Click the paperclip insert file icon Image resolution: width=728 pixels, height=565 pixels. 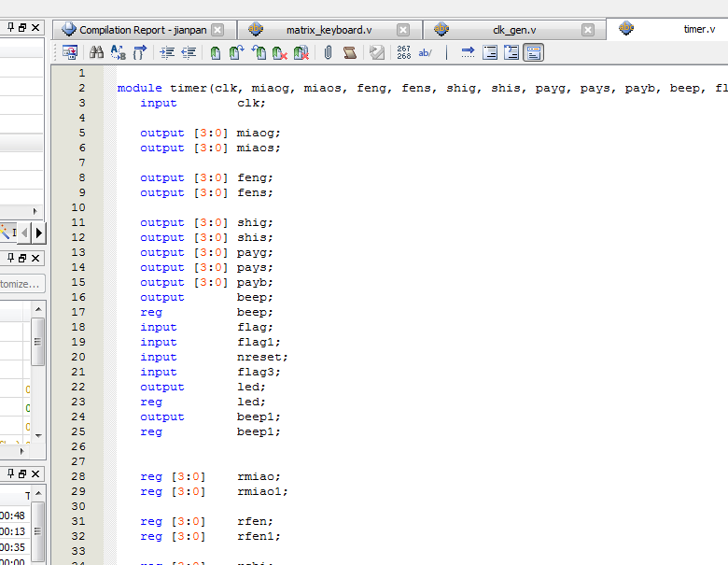point(329,53)
